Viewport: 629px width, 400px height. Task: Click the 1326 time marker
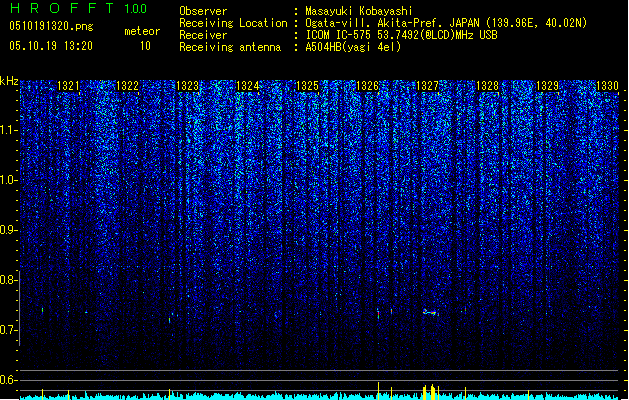(367, 86)
